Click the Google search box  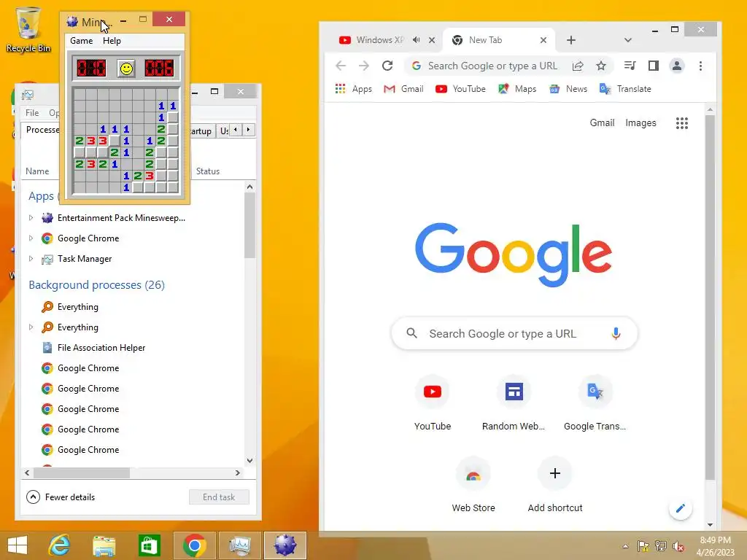click(514, 333)
